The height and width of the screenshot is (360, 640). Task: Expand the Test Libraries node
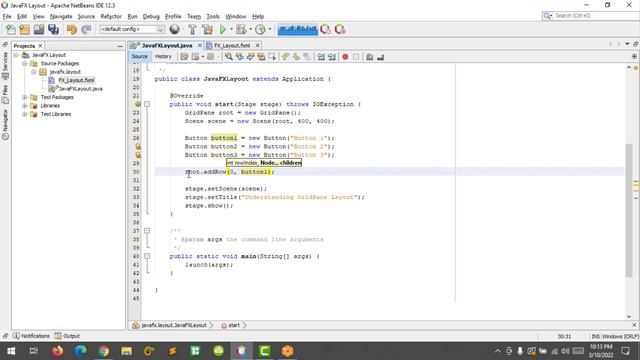(x=24, y=114)
